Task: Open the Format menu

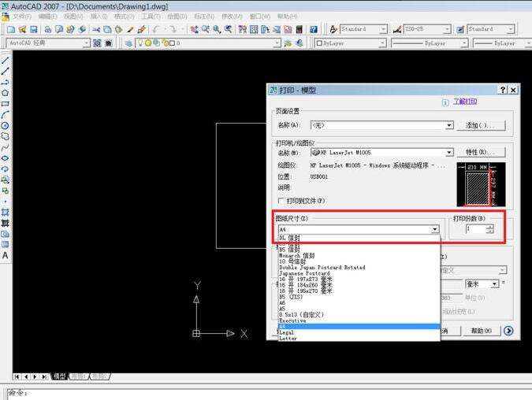Action: coord(125,17)
